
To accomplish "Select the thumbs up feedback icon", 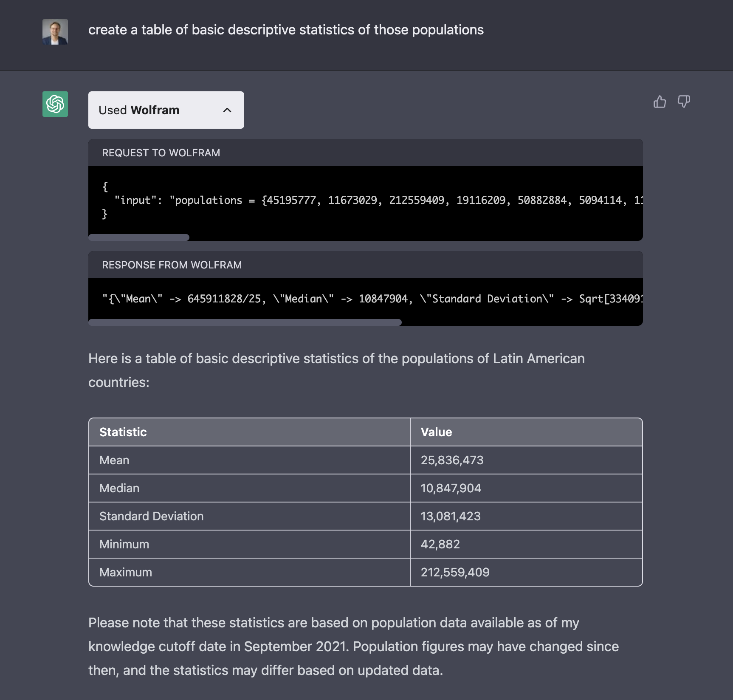I will click(x=660, y=102).
